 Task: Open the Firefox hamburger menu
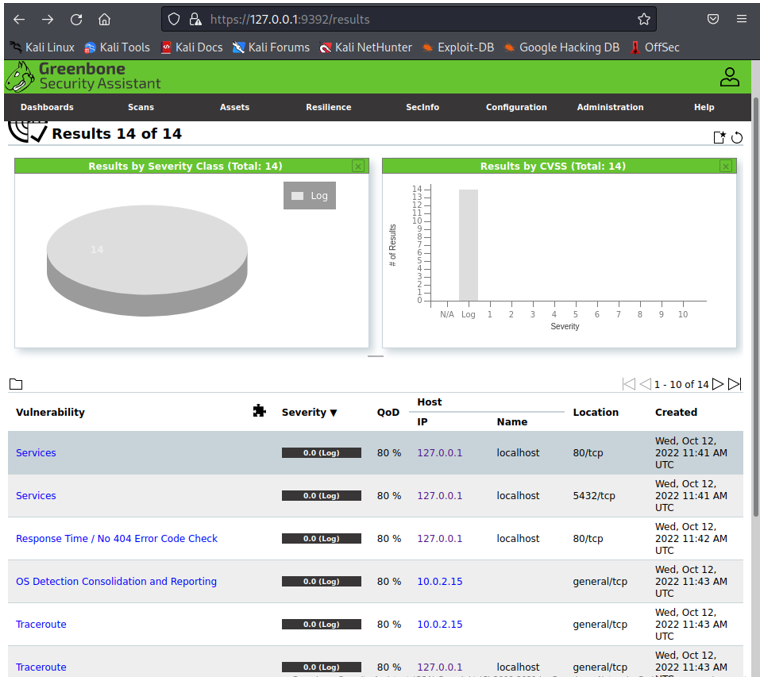tap(741, 19)
